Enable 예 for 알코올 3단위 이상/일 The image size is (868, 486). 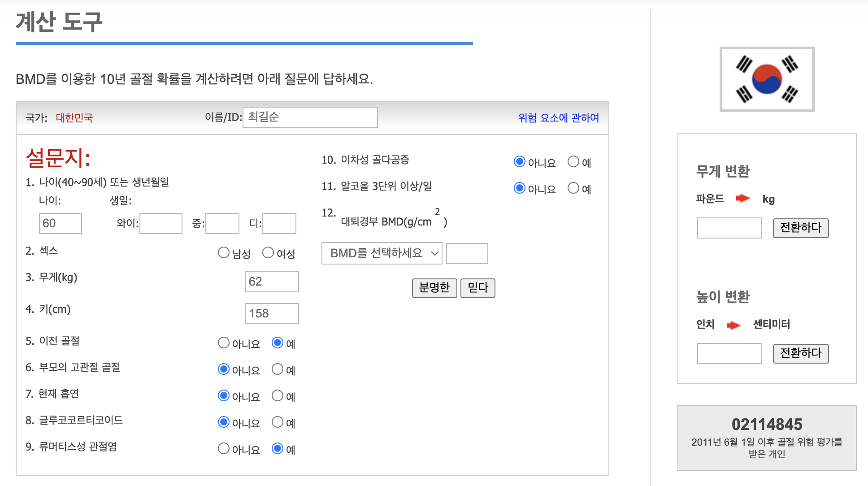point(573,188)
